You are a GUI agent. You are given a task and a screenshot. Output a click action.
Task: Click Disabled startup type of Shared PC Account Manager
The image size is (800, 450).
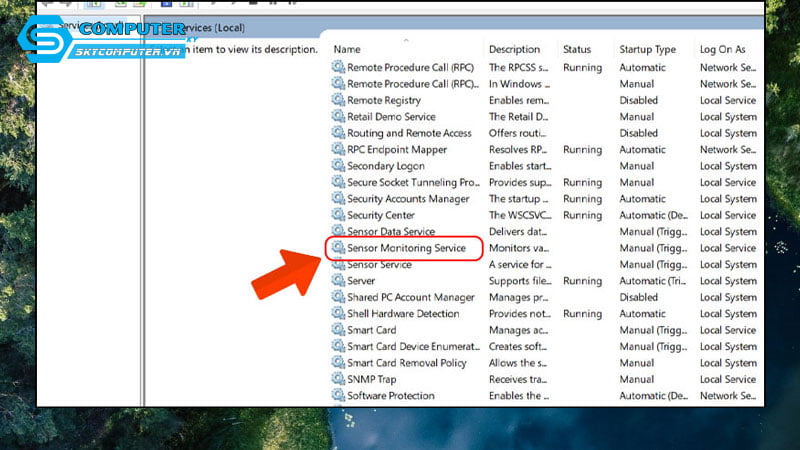pyautogui.click(x=638, y=297)
